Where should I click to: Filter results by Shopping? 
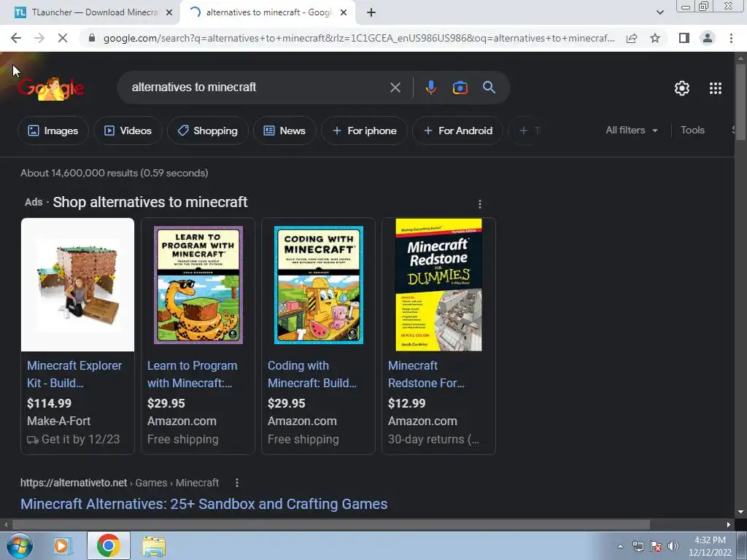click(207, 131)
